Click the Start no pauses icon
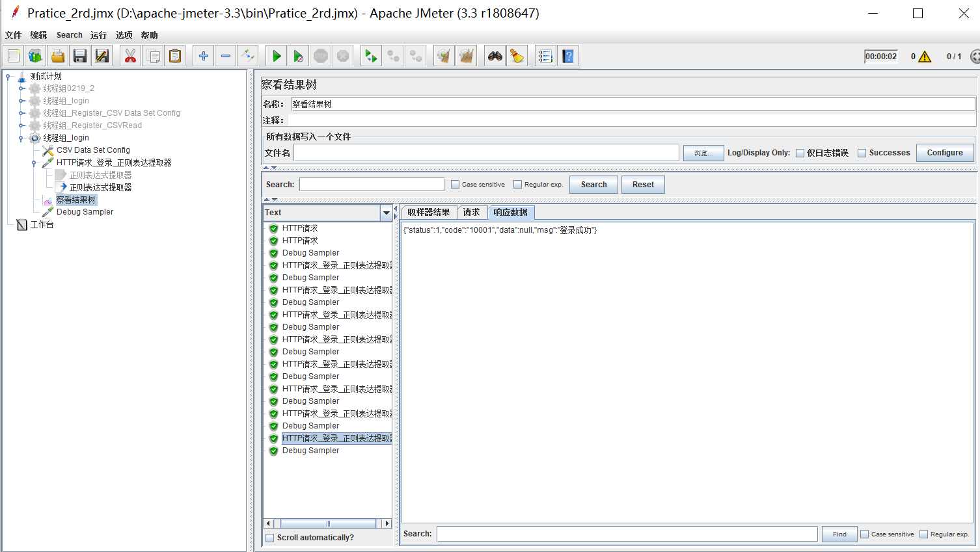The image size is (980, 552). [298, 57]
